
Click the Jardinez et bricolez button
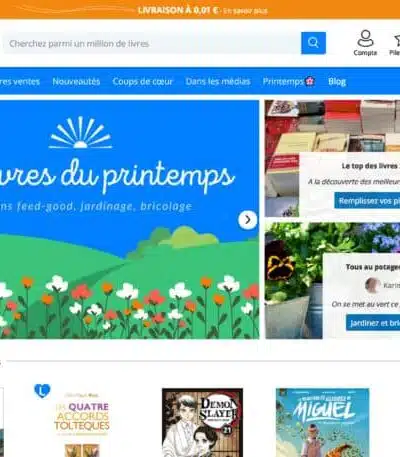373,323
